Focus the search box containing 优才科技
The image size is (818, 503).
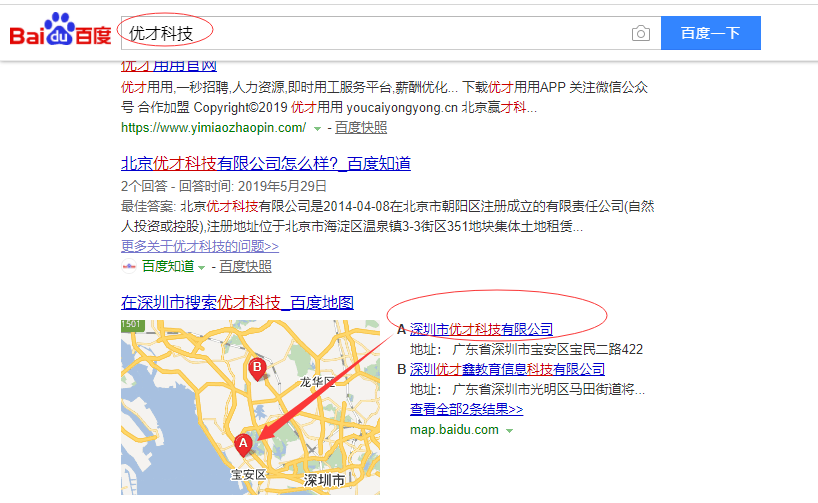(391, 33)
